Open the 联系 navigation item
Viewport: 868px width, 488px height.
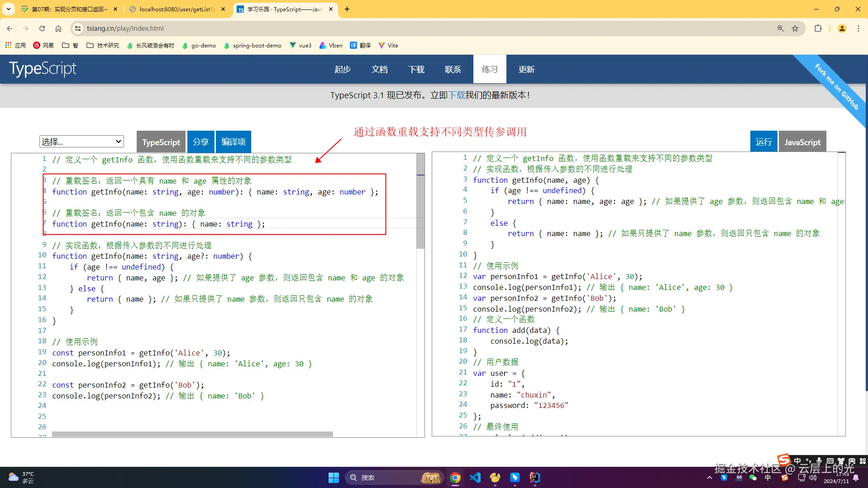click(453, 69)
